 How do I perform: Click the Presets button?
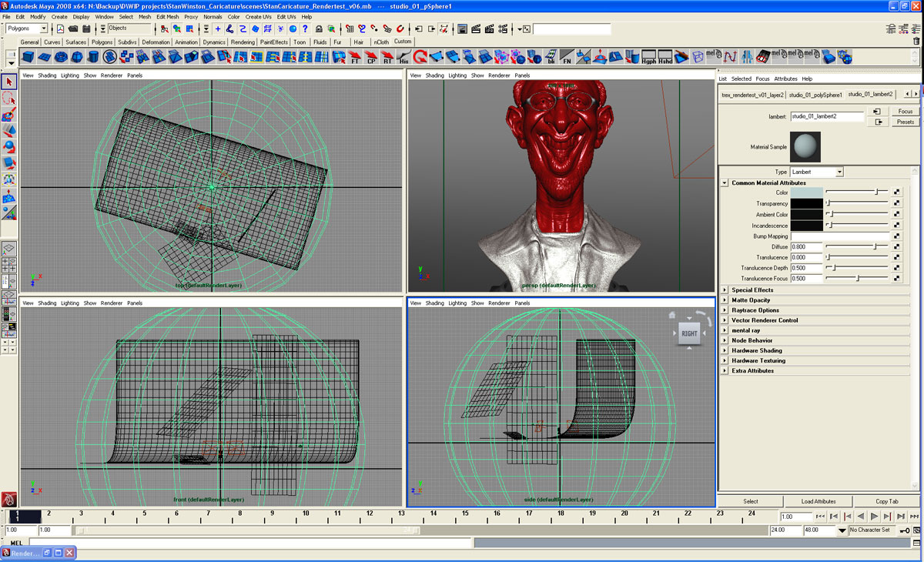(x=905, y=122)
